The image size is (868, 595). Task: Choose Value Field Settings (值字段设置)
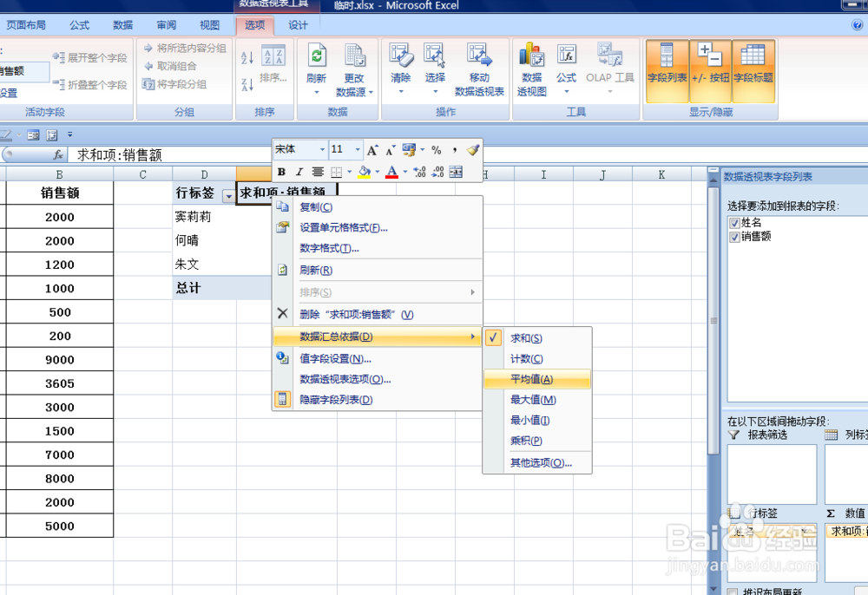click(x=377, y=359)
